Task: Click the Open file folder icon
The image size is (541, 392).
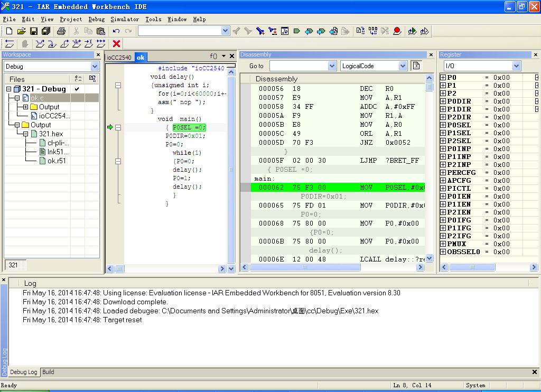Action: 21,31
